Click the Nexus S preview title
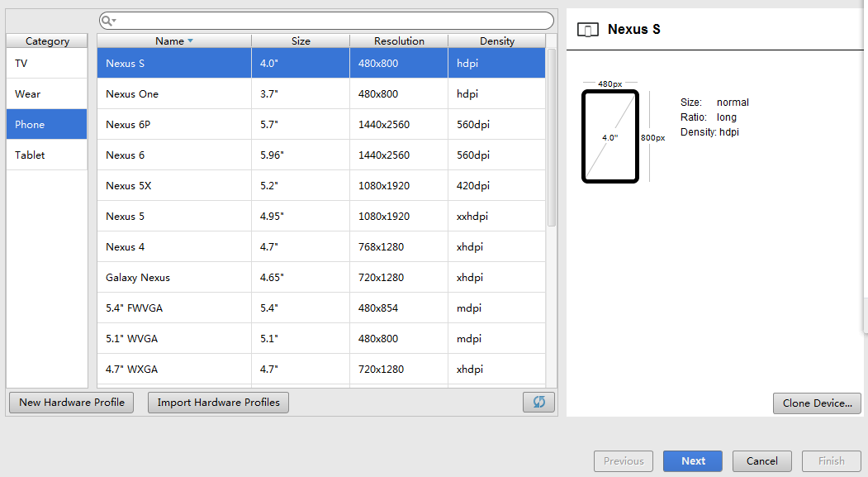The image size is (868, 477). [633, 30]
